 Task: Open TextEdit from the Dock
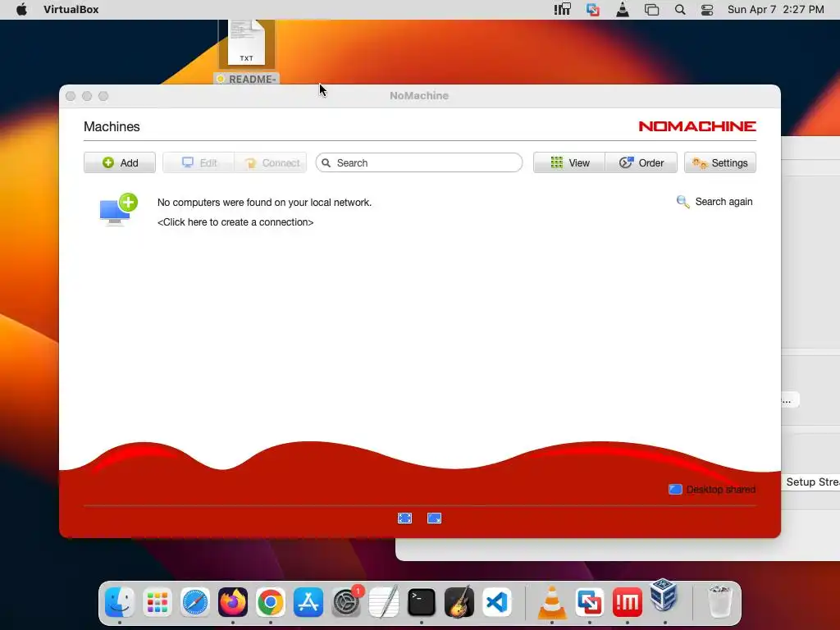pyautogui.click(x=384, y=602)
